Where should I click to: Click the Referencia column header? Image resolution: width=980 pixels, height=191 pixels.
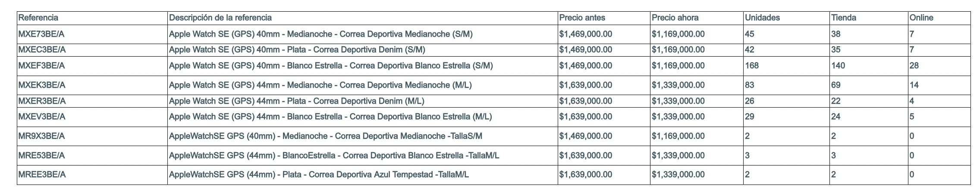coord(38,18)
